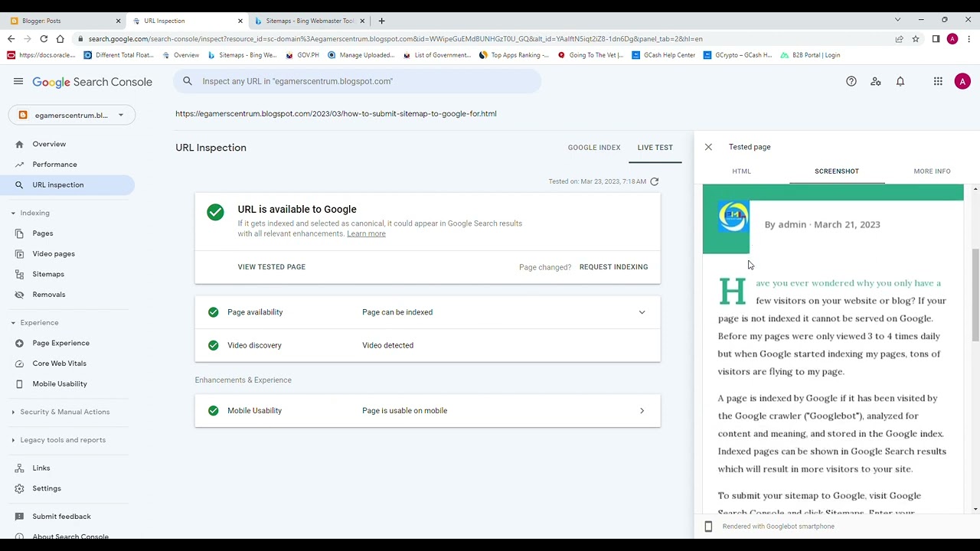Click the Links sidebar icon
Viewport: 980px width, 551px height.
tap(19, 468)
